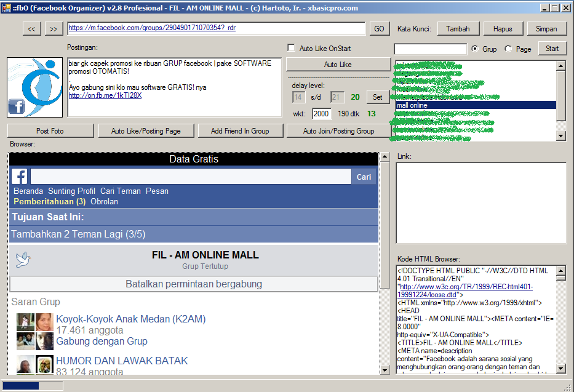This screenshot has height=392, width=574.
Task: Click the Facebook search input box
Action: pyautogui.click(x=191, y=177)
